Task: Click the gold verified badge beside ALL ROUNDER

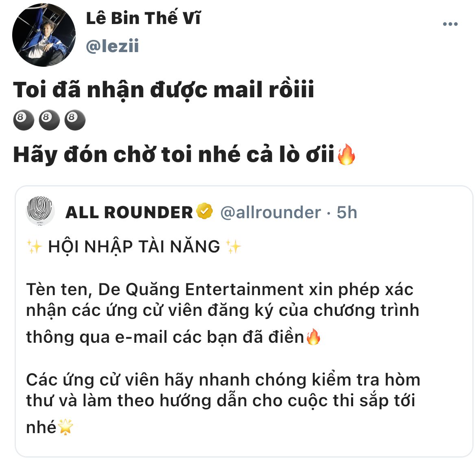Action: (205, 211)
